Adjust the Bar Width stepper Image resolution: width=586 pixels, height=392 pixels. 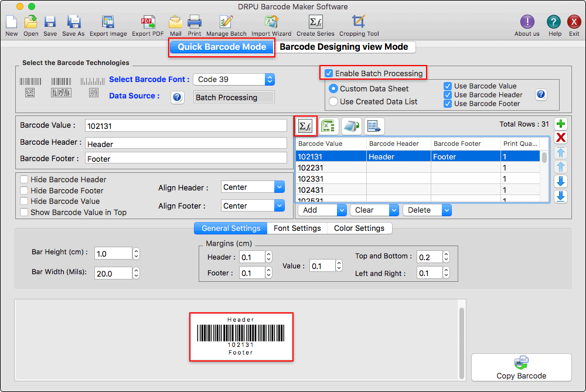(x=137, y=273)
